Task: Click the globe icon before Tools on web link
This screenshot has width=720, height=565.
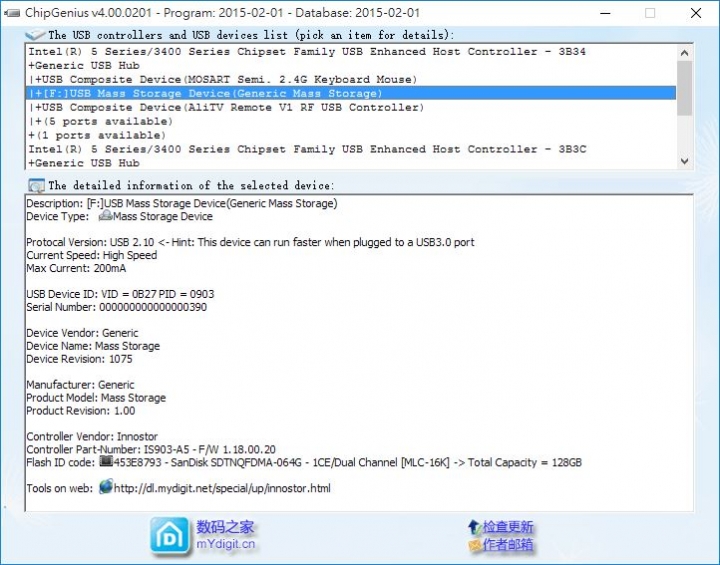Action: tap(106, 486)
